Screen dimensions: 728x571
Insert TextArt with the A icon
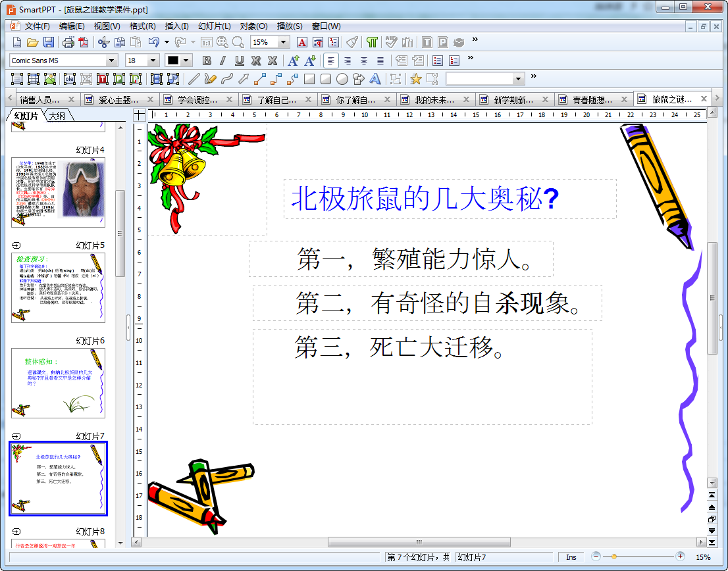coord(375,79)
